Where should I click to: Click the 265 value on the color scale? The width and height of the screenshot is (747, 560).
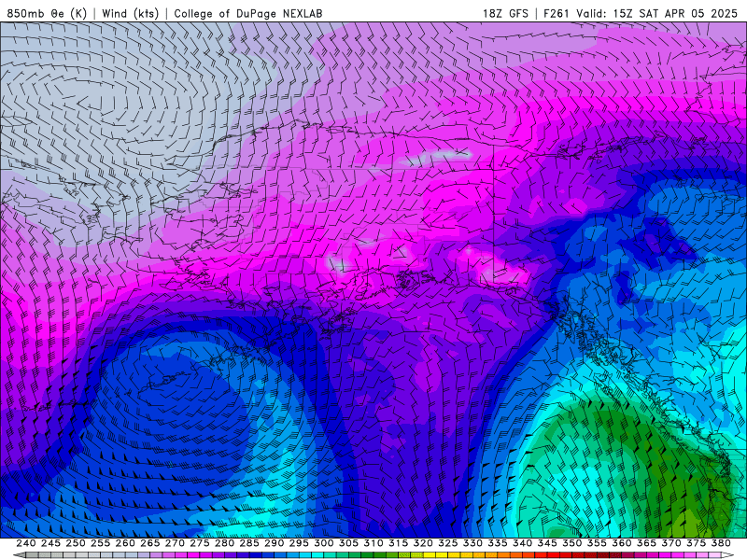click(149, 543)
